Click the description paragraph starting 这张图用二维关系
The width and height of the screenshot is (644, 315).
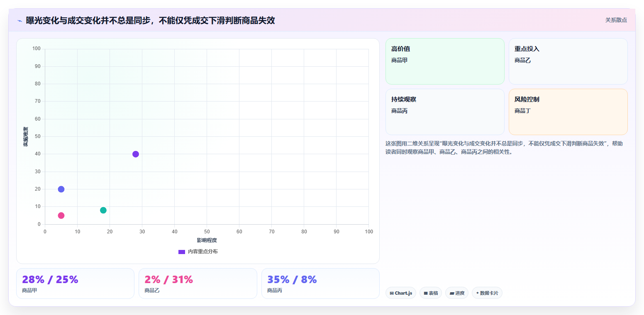(x=504, y=148)
